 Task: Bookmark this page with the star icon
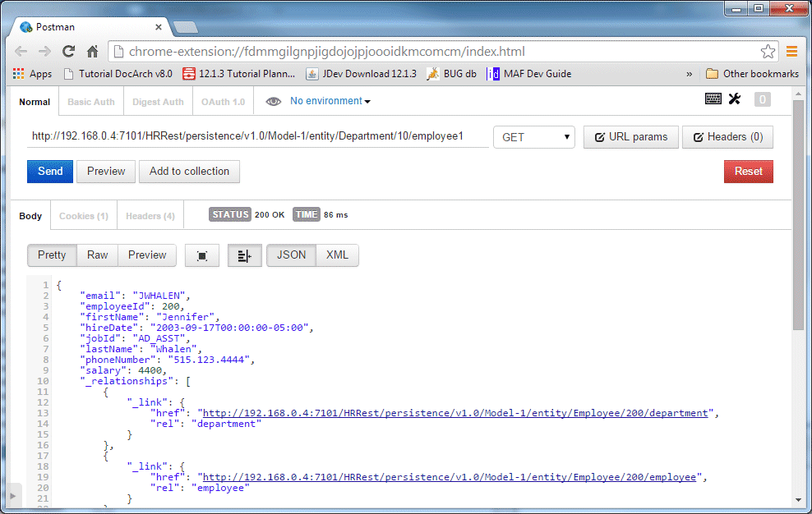(x=768, y=51)
